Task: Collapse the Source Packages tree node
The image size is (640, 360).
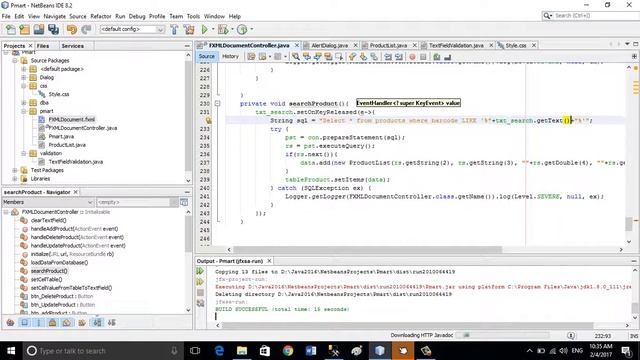Action: (15, 60)
